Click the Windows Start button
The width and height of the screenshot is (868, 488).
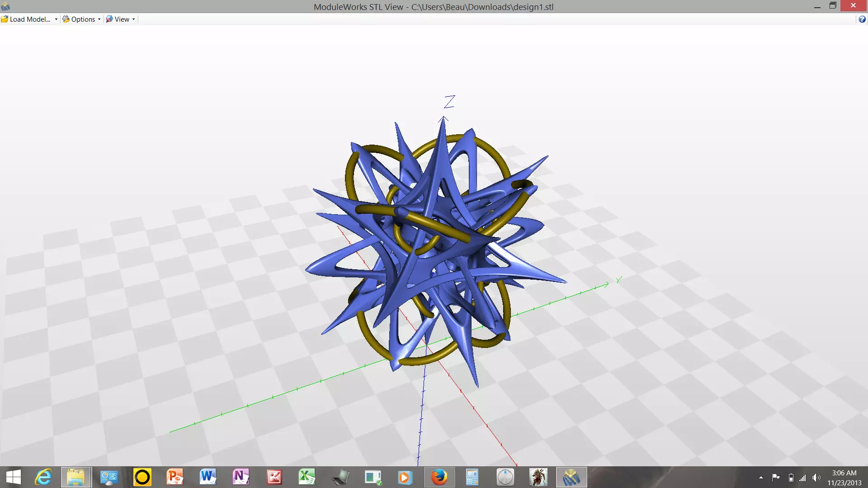[x=14, y=477]
